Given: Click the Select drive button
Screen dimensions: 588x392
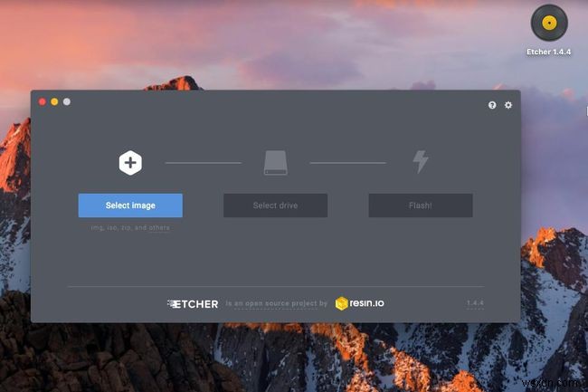Looking at the screenshot, I should coord(275,206).
